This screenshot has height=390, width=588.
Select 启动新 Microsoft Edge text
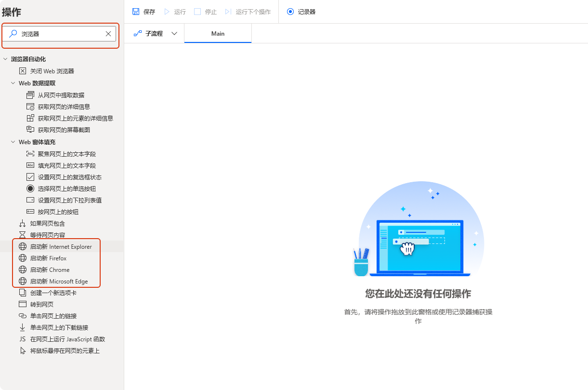59,282
